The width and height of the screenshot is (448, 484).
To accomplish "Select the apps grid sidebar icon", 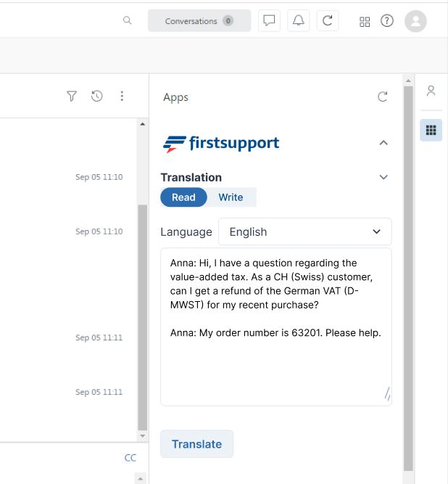I will click(431, 130).
